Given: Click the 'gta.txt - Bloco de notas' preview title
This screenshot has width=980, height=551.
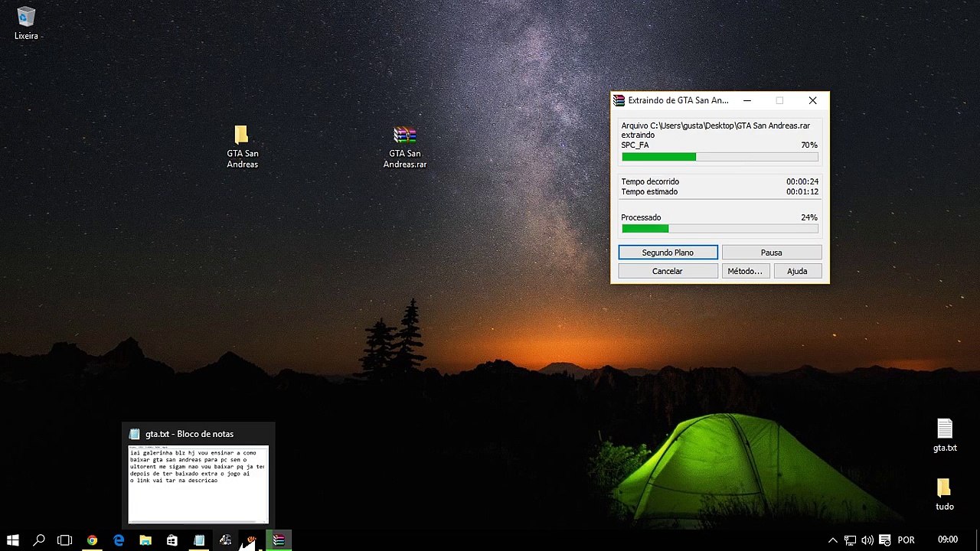Looking at the screenshot, I should (x=189, y=434).
